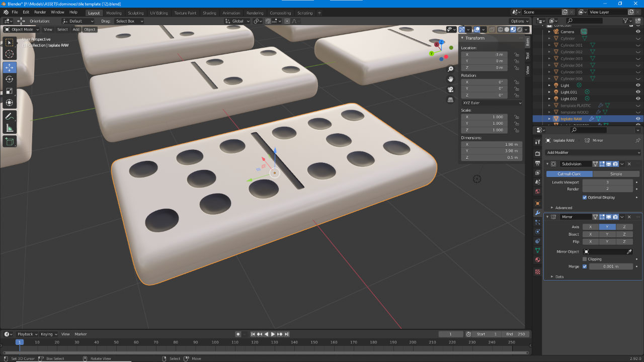The height and width of the screenshot is (362, 644).
Task: Activate the Scale tool
Action: point(10,91)
